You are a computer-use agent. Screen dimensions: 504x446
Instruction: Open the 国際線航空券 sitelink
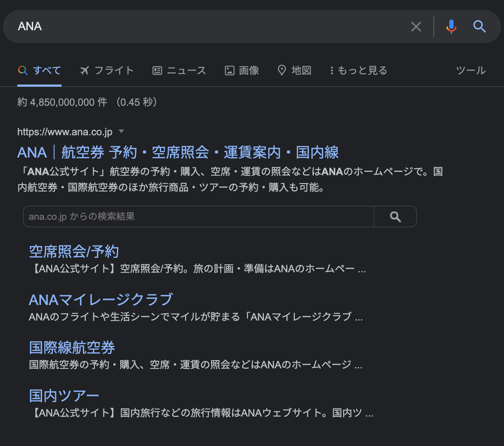pyautogui.click(x=72, y=347)
